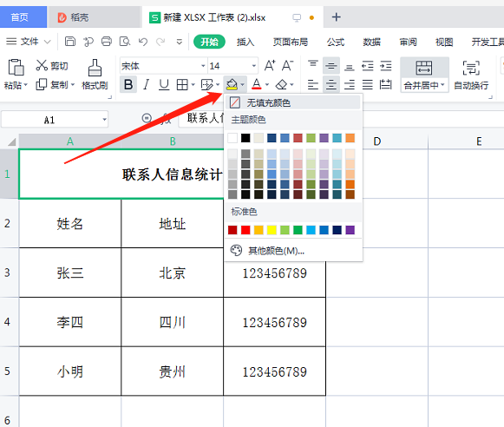Viewport: 504px width, 427px height.
Task: Decrease font size with A- icon
Action: point(287,66)
